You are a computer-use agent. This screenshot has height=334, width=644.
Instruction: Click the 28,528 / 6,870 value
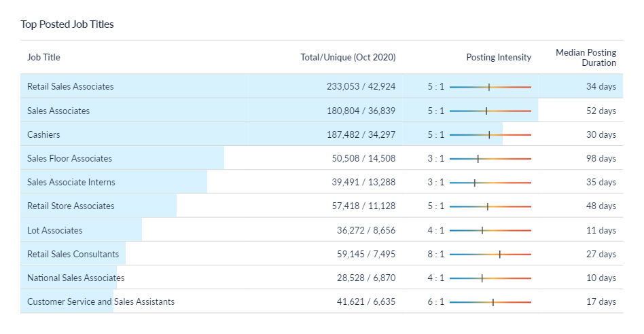point(366,278)
